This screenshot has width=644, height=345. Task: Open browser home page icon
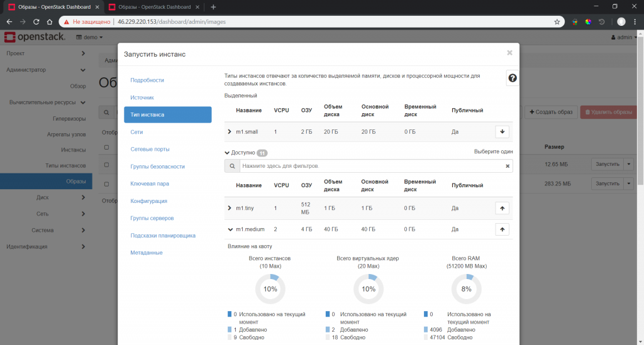click(50, 22)
